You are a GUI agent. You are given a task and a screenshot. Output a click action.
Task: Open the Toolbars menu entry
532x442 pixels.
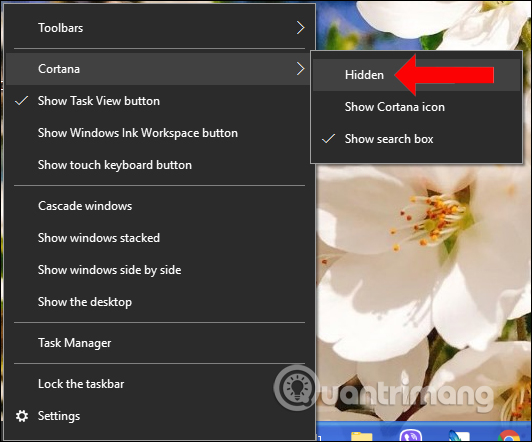(159, 28)
